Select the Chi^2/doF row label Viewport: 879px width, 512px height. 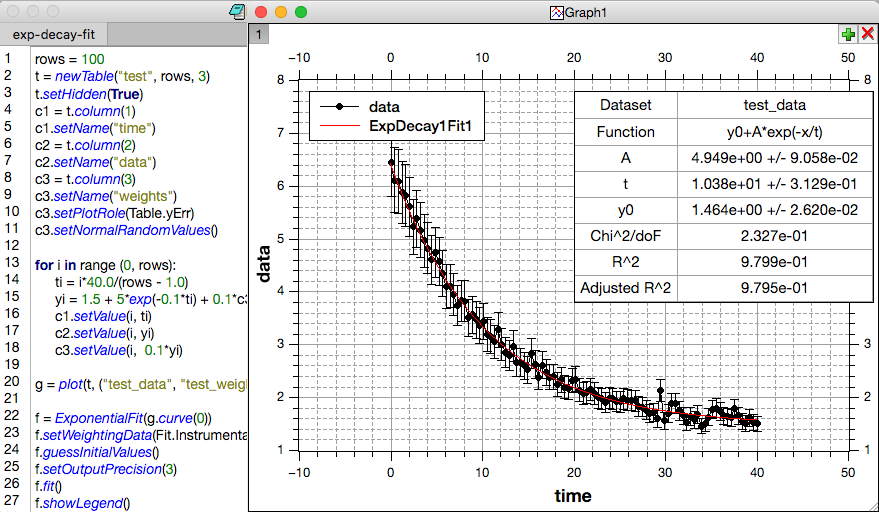[625, 236]
